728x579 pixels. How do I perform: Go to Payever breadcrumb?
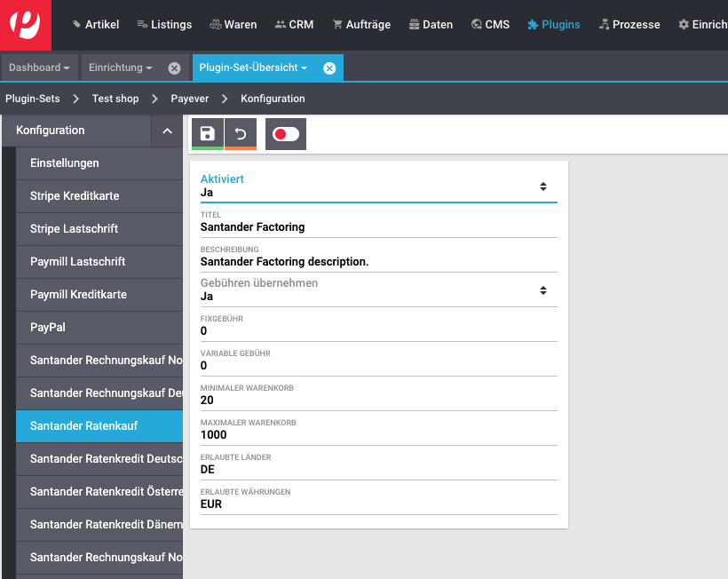[189, 99]
